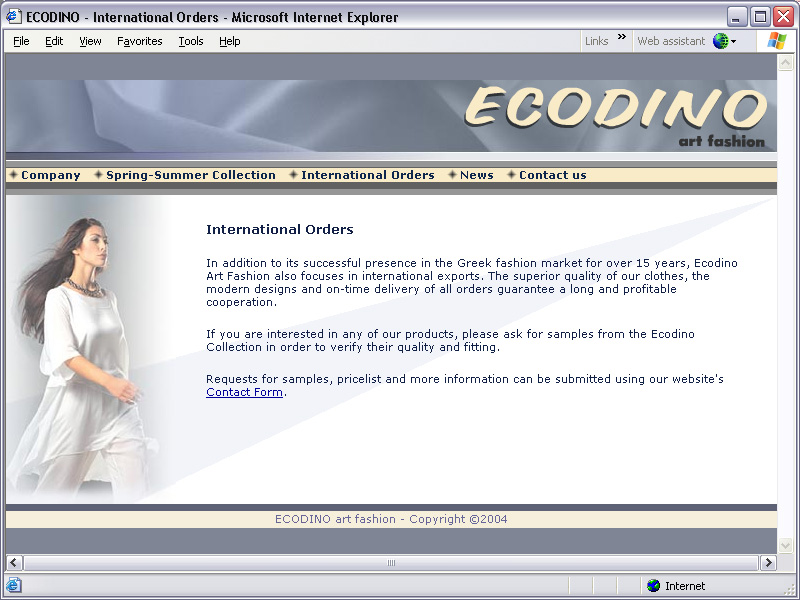Open the Contact us page
Image resolution: width=800 pixels, height=600 pixels.
[553, 175]
